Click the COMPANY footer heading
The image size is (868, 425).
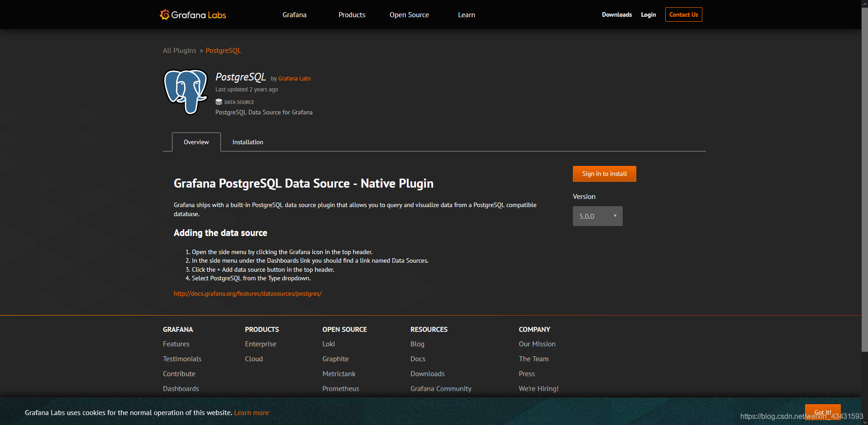pos(534,330)
